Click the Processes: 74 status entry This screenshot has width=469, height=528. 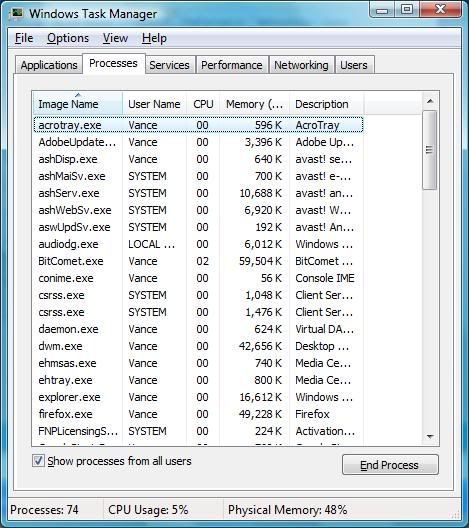44,509
